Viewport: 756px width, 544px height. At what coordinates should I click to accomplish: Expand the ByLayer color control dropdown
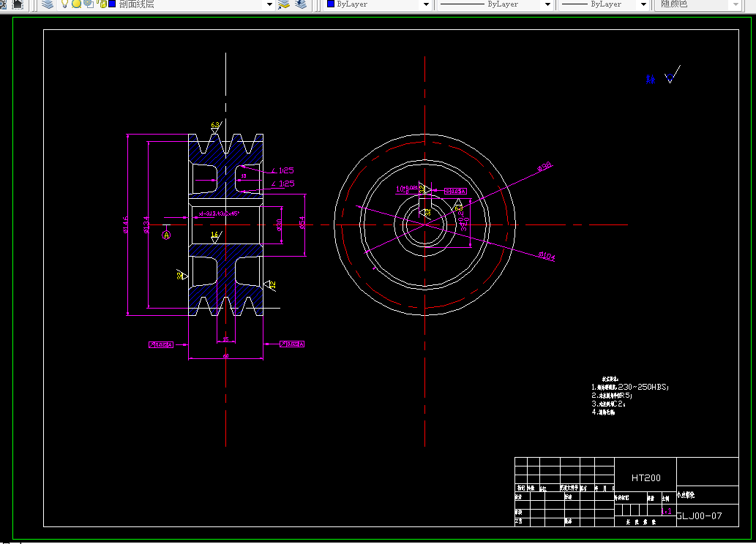point(426,4)
